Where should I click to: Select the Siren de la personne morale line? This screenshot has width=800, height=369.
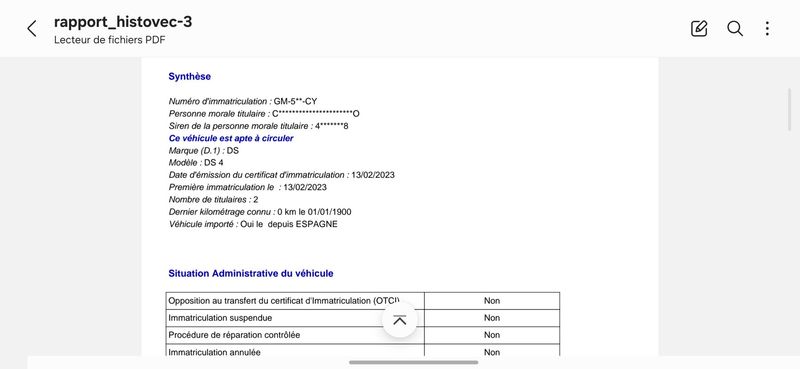[x=258, y=126]
